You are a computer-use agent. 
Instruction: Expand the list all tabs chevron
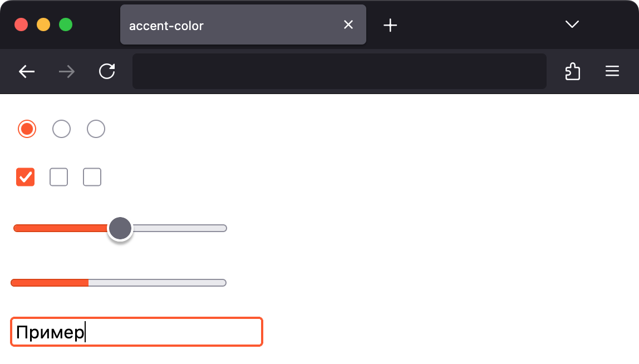(x=572, y=24)
